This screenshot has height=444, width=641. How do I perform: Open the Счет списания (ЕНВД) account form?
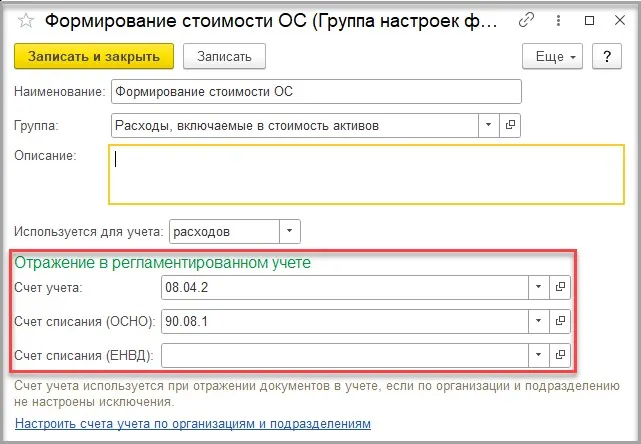click(x=560, y=355)
